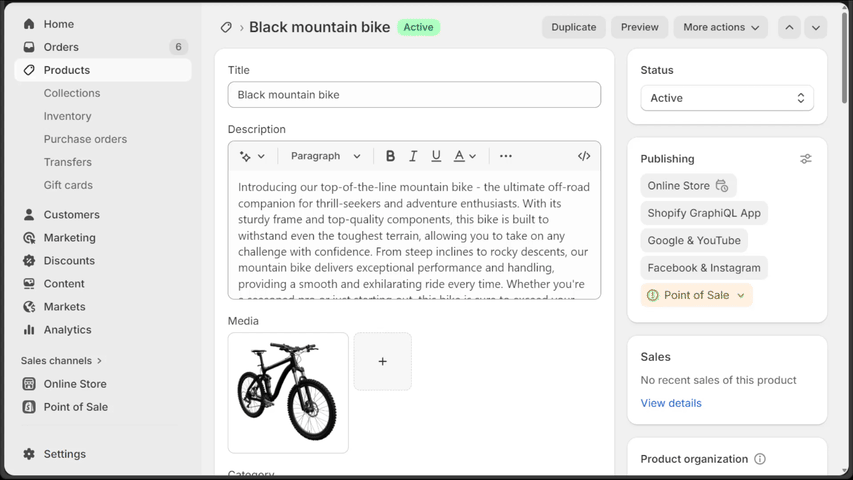The height and width of the screenshot is (480, 853).
Task: Click the Discounts badge icon
Action: click(29, 261)
